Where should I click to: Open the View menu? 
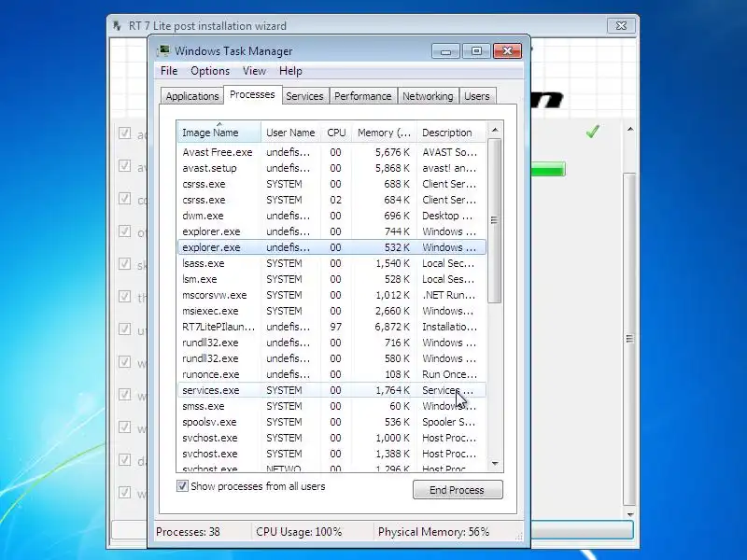click(x=254, y=71)
